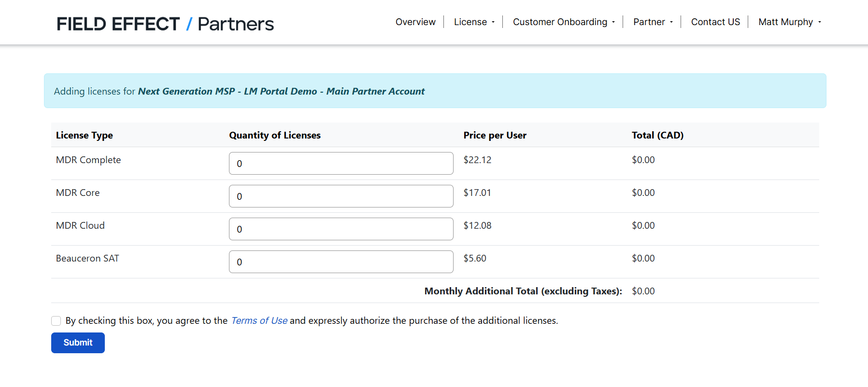Submit the license order
The image size is (868, 387).
pyautogui.click(x=78, y=343)
